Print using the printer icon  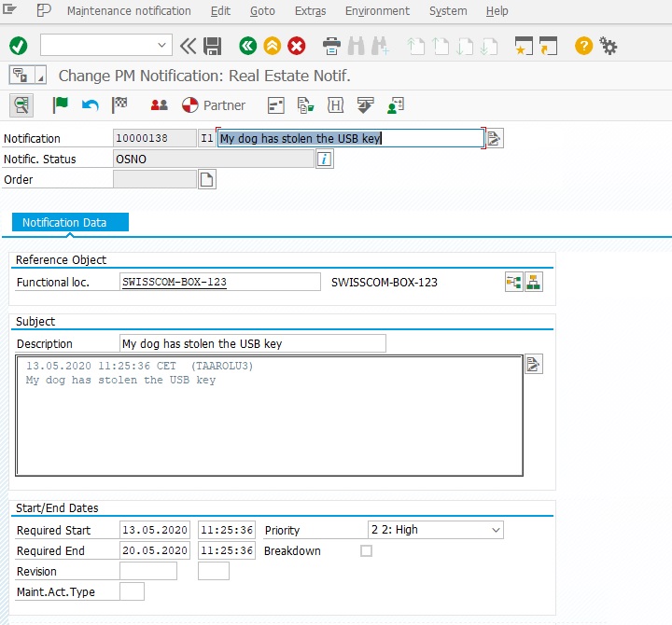[331, 46]
